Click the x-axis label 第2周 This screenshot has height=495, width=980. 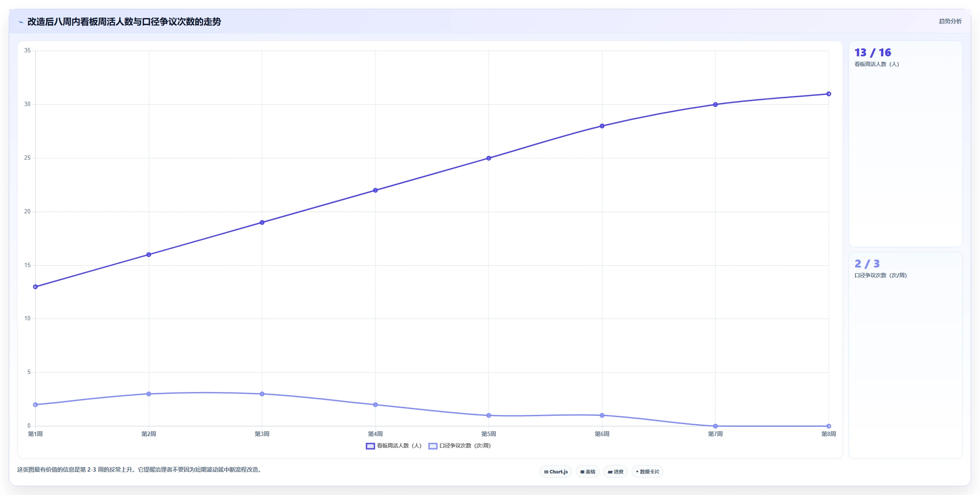149,434
